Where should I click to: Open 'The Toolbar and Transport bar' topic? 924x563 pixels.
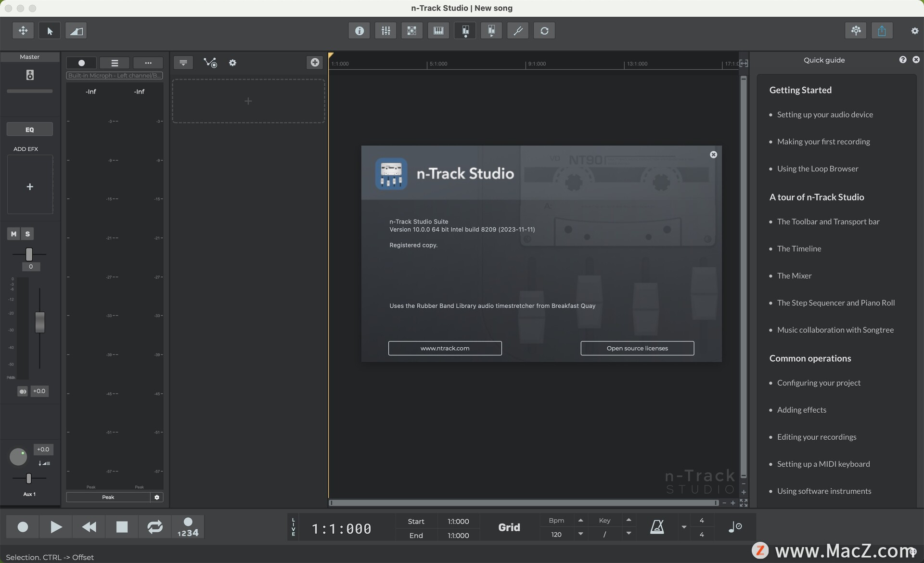tap(828, 222)
